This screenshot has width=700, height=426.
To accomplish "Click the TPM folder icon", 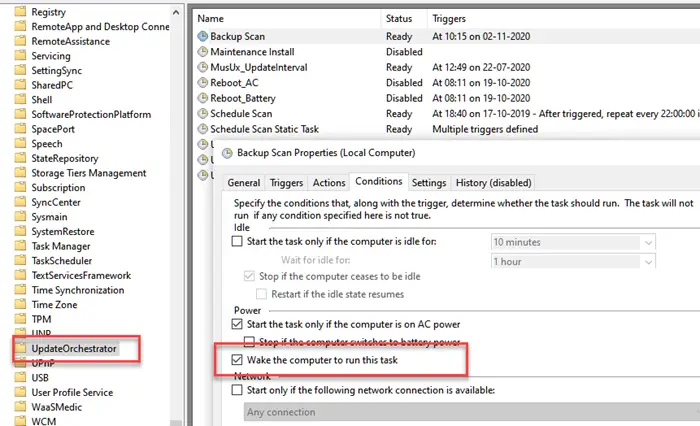I will [x=20, y=319].
